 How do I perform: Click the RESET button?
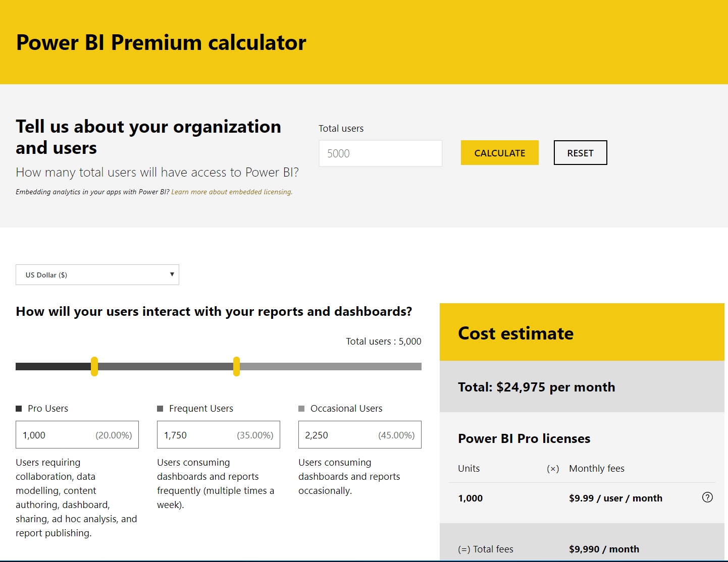[x=580, y=153]
